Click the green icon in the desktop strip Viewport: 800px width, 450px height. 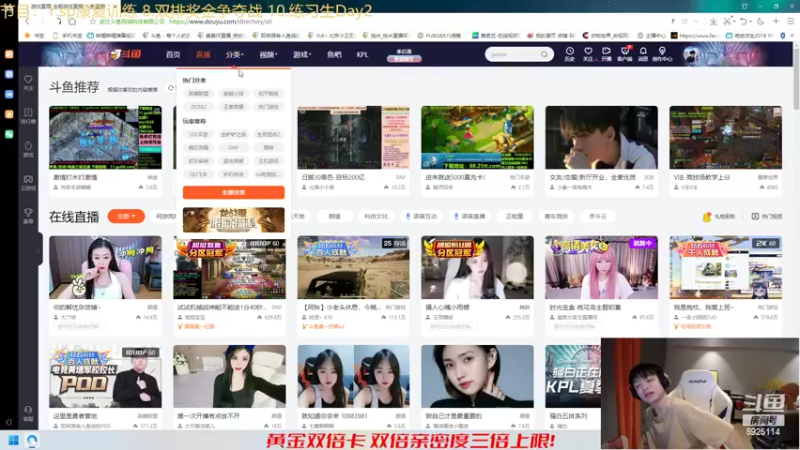click(9, 134)
